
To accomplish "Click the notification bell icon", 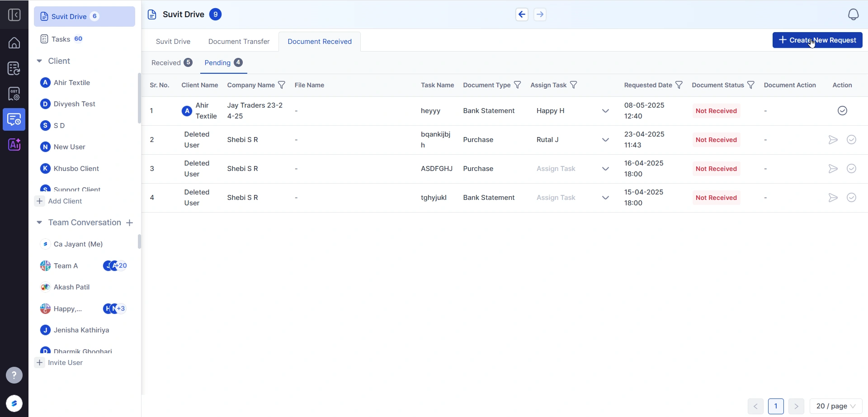I will (853, 14).
